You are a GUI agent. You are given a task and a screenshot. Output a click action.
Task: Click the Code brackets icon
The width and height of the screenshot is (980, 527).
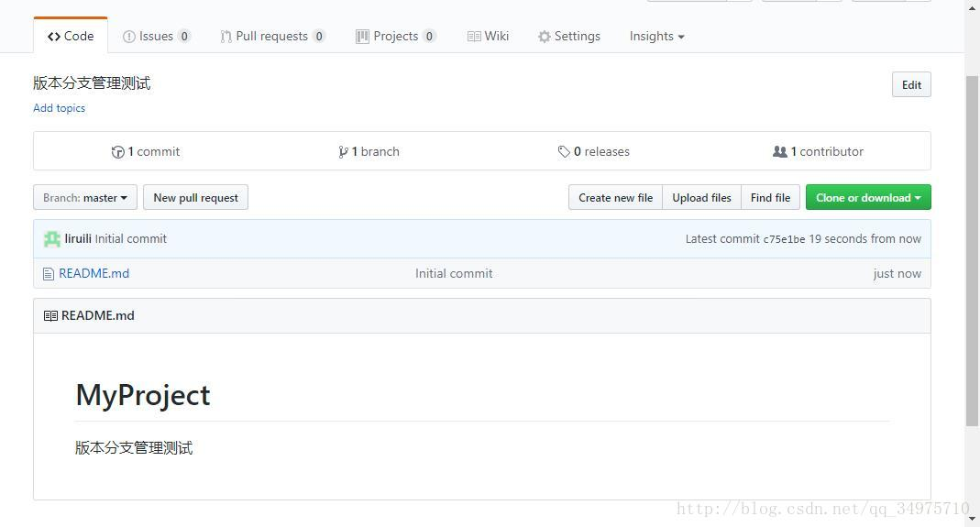54,37
